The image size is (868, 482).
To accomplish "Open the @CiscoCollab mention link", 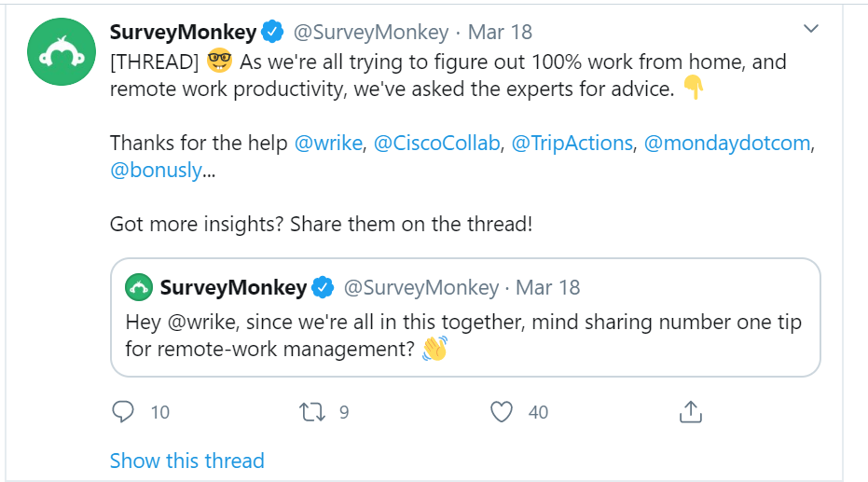I will point(436,144).
